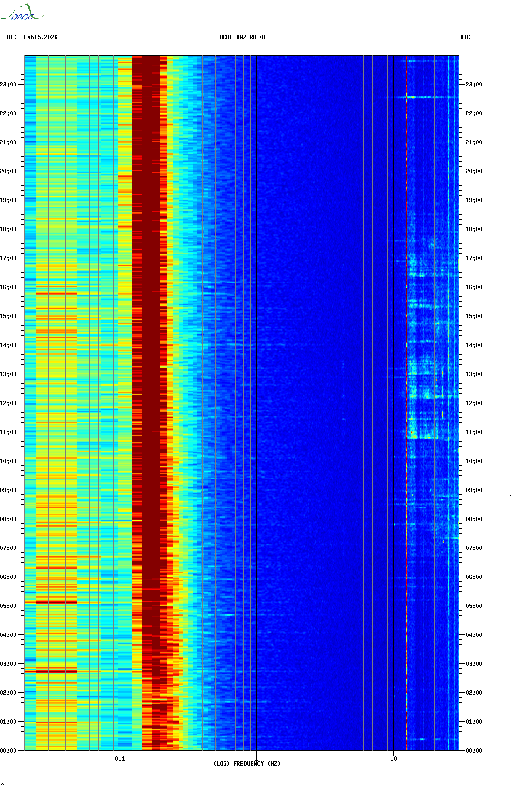Image resolution: width=532 pixels, height=789 pixels.
Task: Click the 03:00 label on the right axis
Action: click(x=474, y=664)
